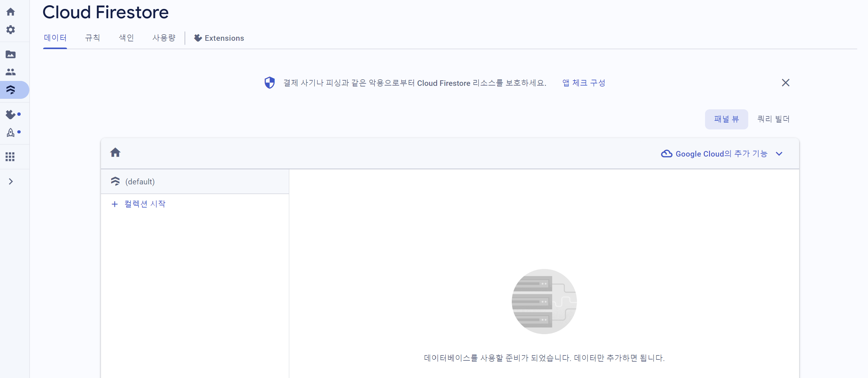This screenshot has height=378, width=868.
Task: Click the empty database message text
Action: (544, 358)
